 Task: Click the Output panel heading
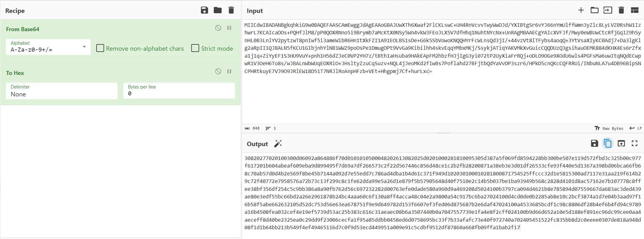[x=257, y=144]
